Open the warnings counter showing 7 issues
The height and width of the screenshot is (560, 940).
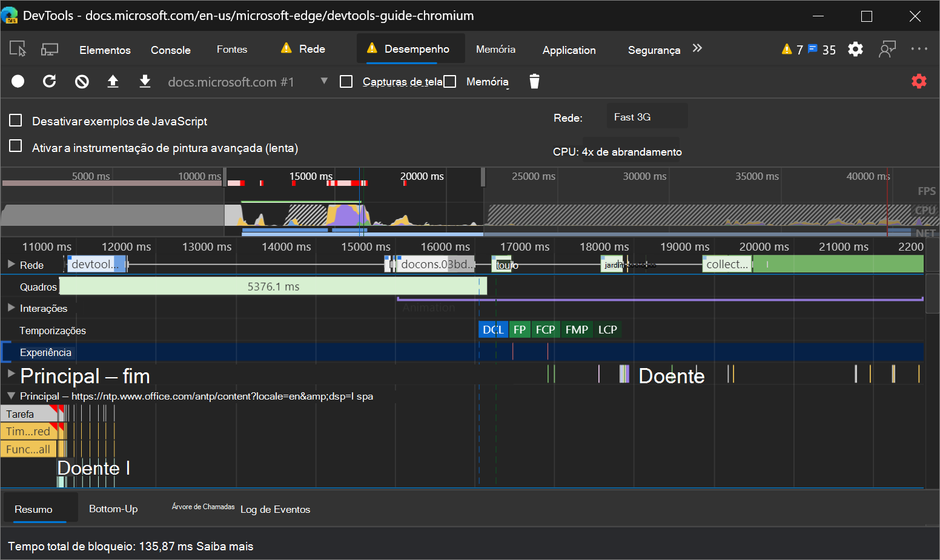pyautogui.click(x=792, y=50)
